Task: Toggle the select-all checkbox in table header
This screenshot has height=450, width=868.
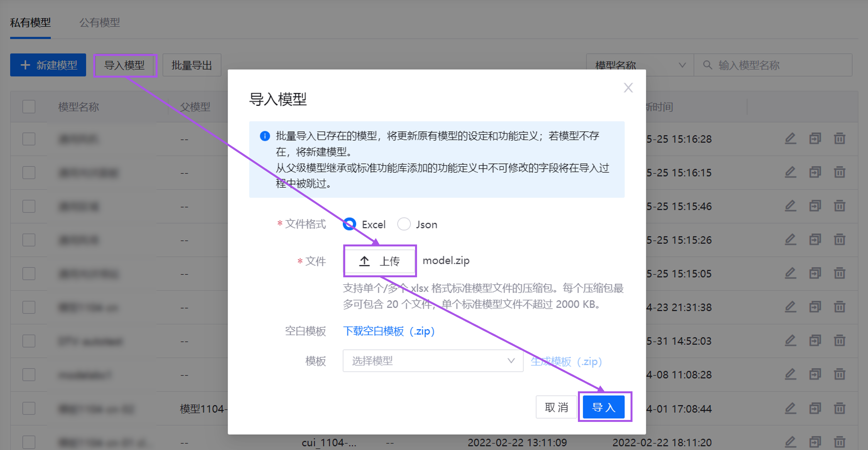Action: (x=29, y=107)
